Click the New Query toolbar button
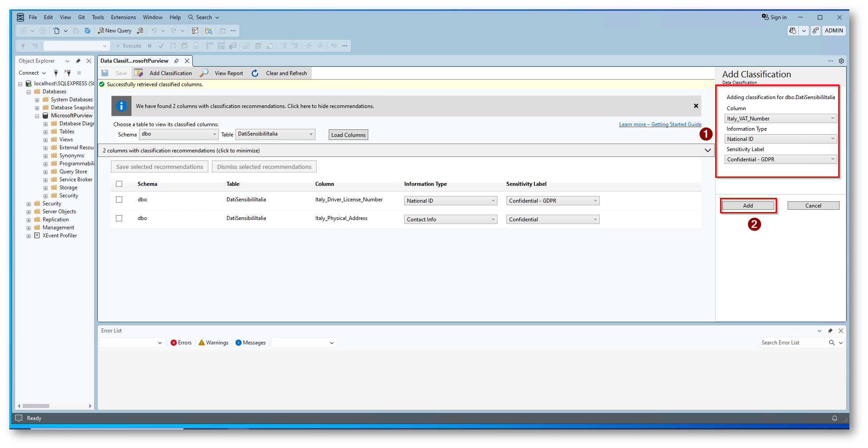 tap(115, 31)
